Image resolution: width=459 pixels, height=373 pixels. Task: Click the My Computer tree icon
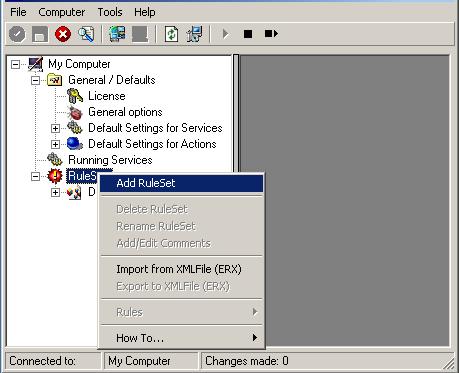click(x=35, y=64)
